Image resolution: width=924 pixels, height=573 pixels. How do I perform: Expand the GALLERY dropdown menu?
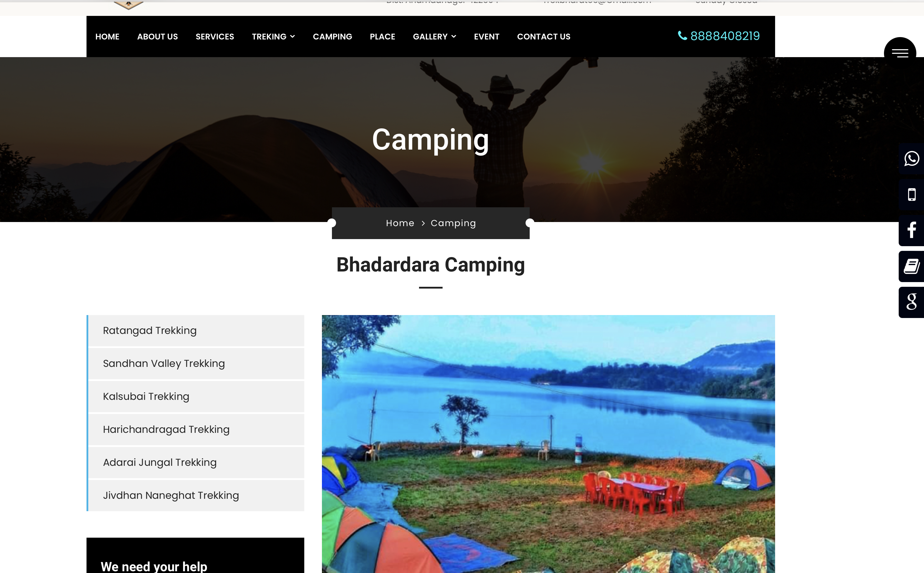tap(434, 37)
